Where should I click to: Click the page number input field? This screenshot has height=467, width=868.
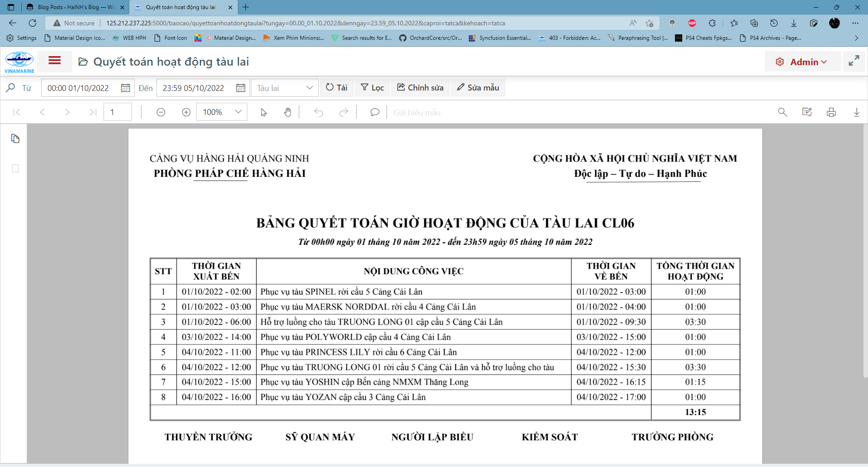click(118, 112)
